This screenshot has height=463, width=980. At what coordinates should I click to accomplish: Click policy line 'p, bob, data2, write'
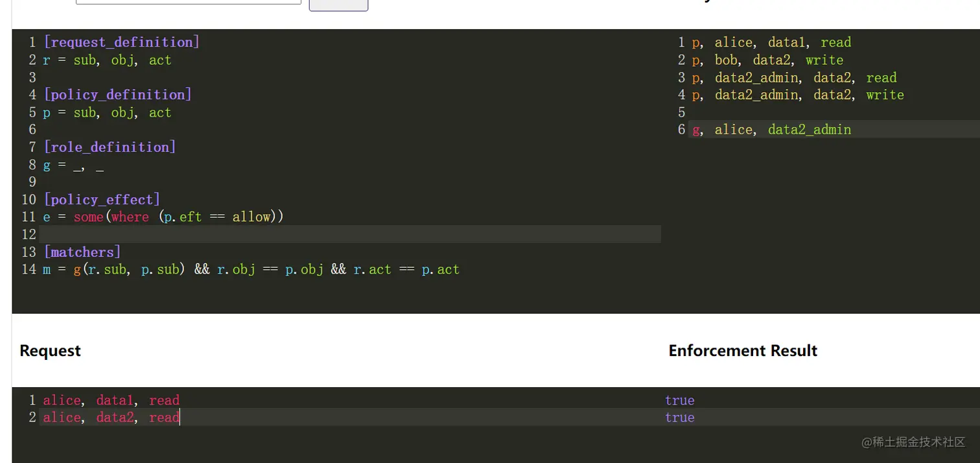(767, 60)
